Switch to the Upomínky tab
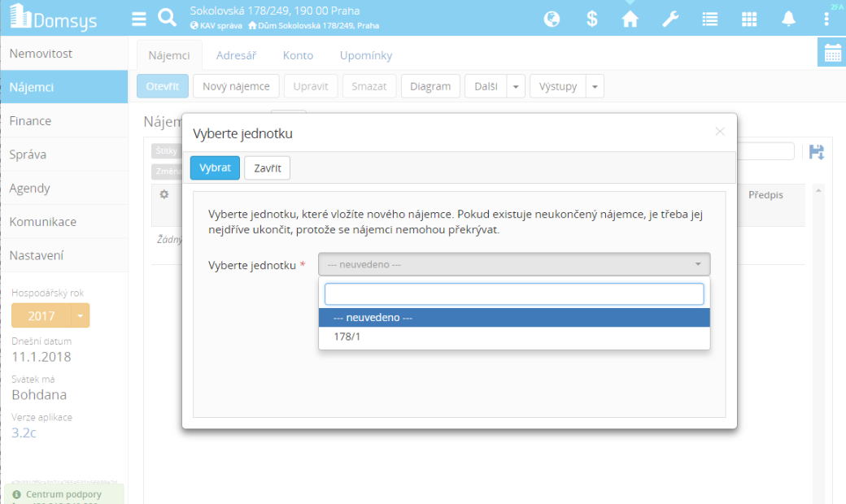This screenshot has width=846, height=504. click(366, 55)
